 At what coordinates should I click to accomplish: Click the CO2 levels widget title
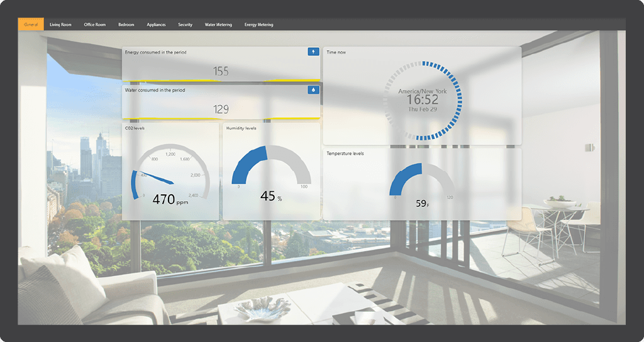(135, 128)
